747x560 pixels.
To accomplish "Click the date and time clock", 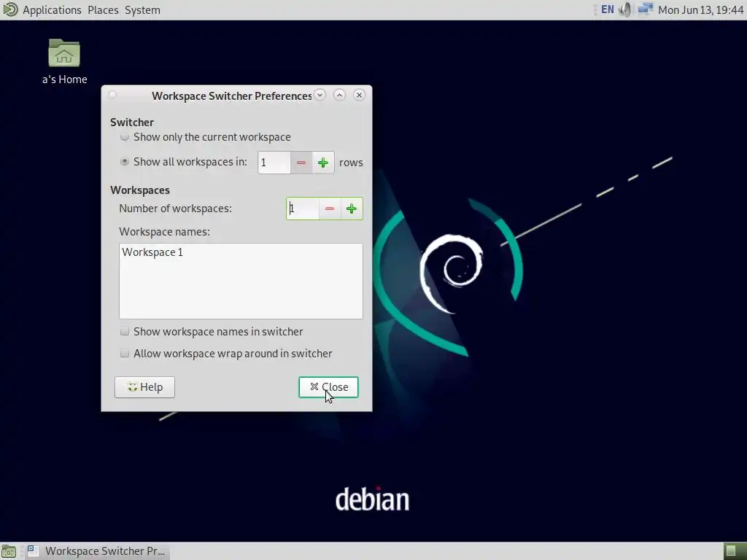I will (x=701, y=9).
